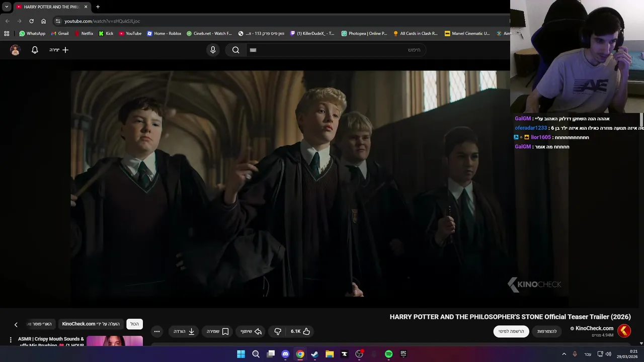The height and width of the screenshot is (362, 644).
Task: Open the Netflix bookmark
Action: point(84,34)
